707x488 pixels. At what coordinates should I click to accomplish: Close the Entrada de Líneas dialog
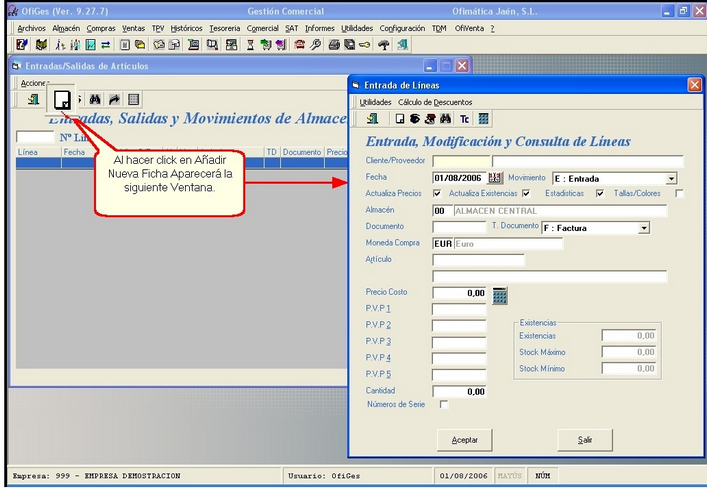pyautogui.click(x=694, y=85)
